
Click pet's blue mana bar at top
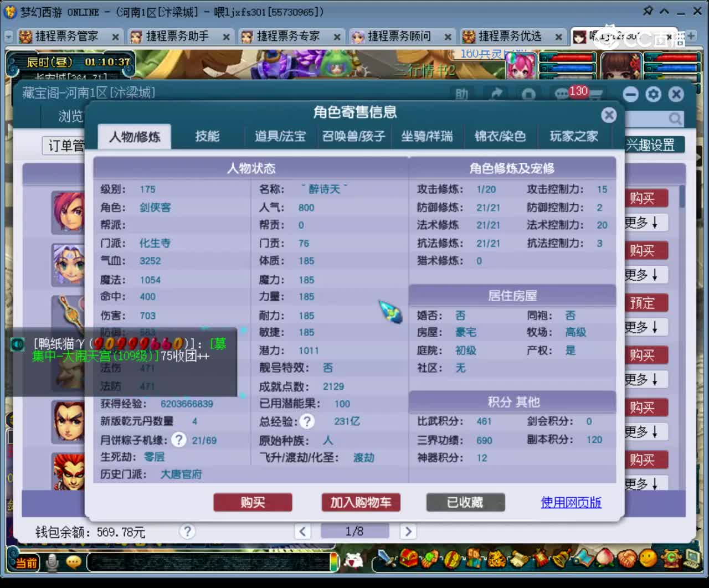point(568,68)
